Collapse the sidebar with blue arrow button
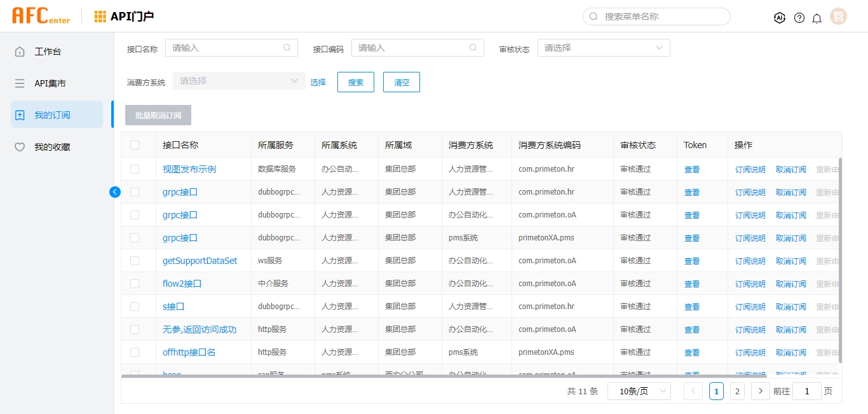 point(115,191)
